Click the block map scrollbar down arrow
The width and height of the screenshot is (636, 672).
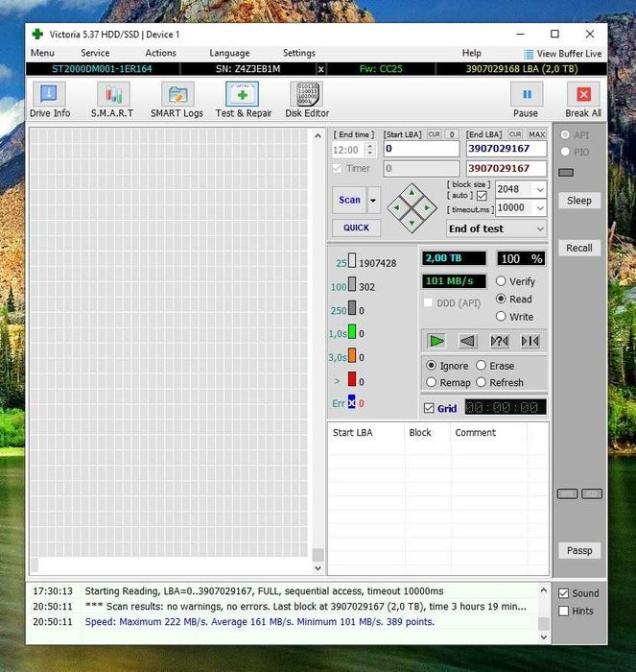[x=318, y=568]
